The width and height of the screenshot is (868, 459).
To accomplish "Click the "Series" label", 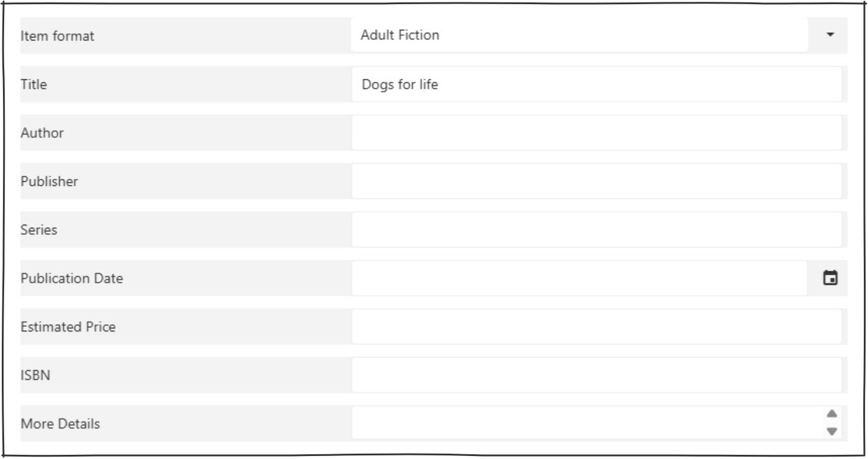I will [x=39, y=229].
